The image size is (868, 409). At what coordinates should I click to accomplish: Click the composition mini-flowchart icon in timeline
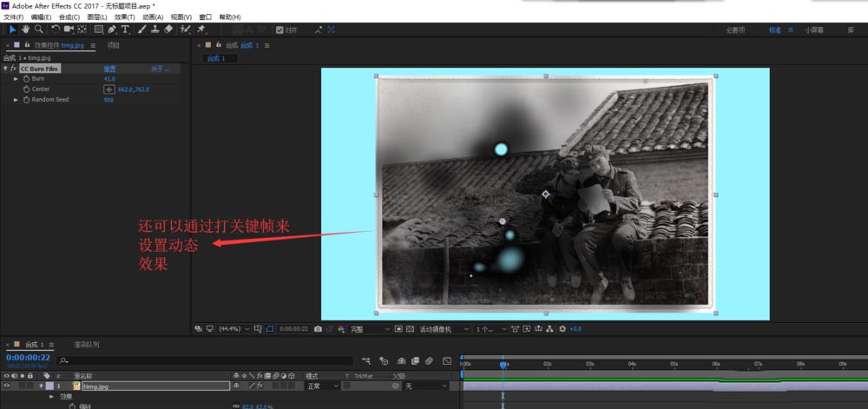[x=366, y=361]
